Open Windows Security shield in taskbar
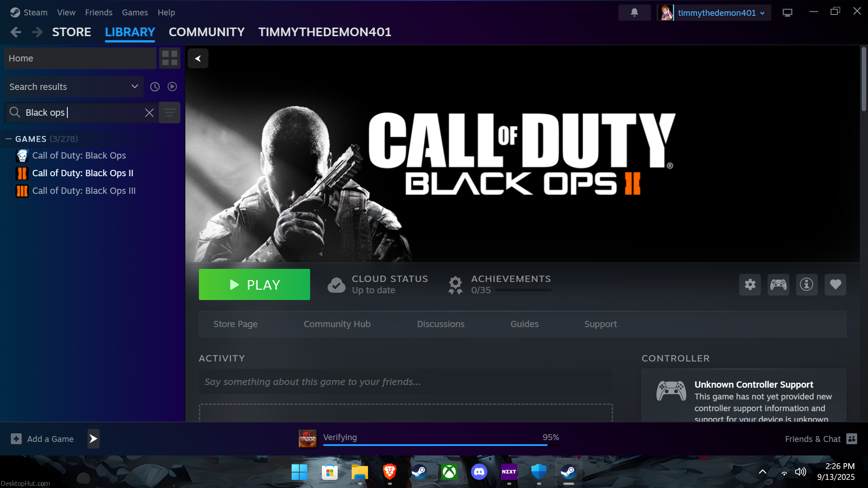The width and height of the screenshot is (868, 488). (539, 472)
